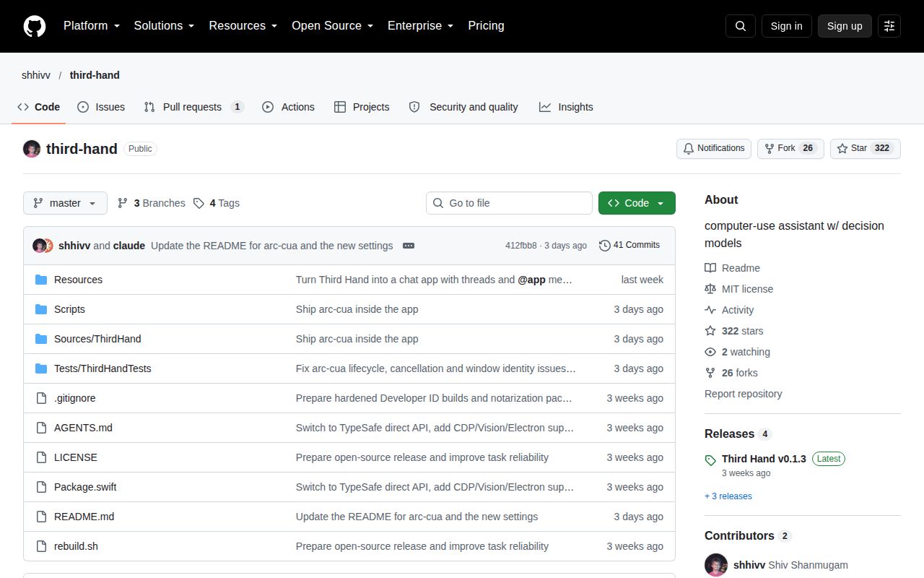Click the shhivv avatar next to repository title
The height and width of the screenshot is (578, 924).
click(x=32, y=149)
